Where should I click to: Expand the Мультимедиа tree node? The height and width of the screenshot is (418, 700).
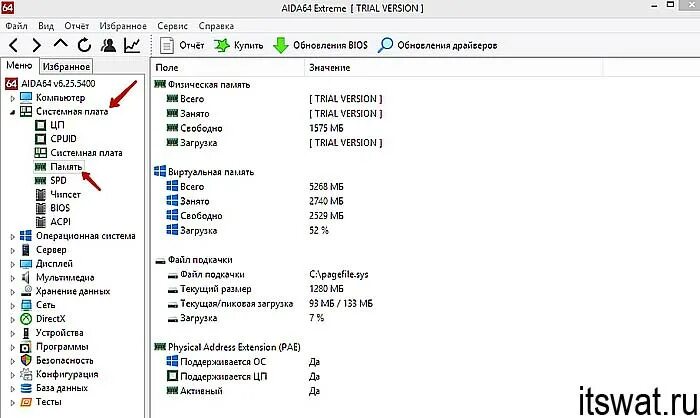(x=12, y=278)
